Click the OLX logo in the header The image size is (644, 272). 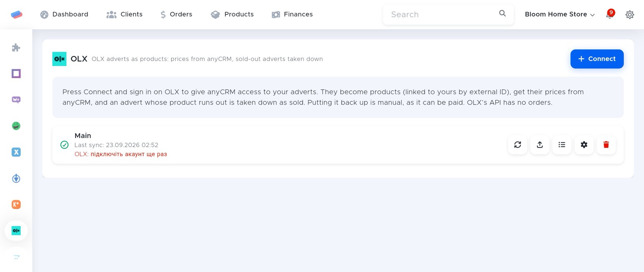pos(59,59)
